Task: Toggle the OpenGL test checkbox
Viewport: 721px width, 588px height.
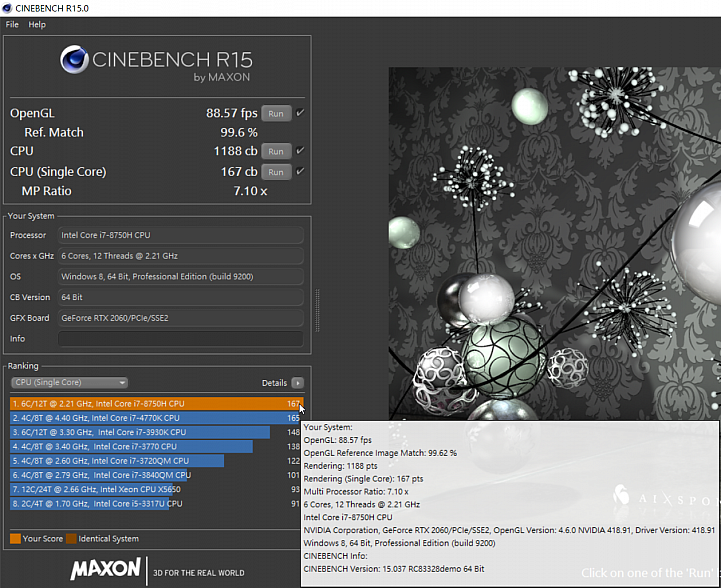Action: 300,113
